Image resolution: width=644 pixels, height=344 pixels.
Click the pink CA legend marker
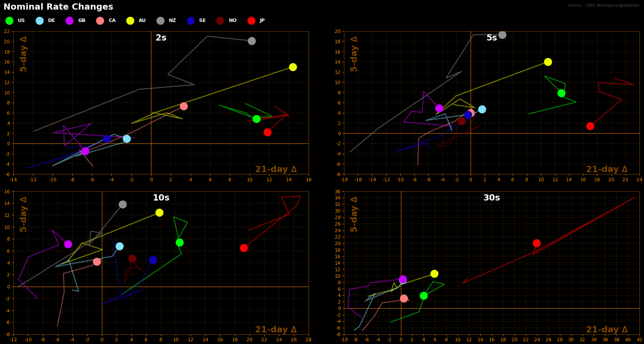click(100, 21)
